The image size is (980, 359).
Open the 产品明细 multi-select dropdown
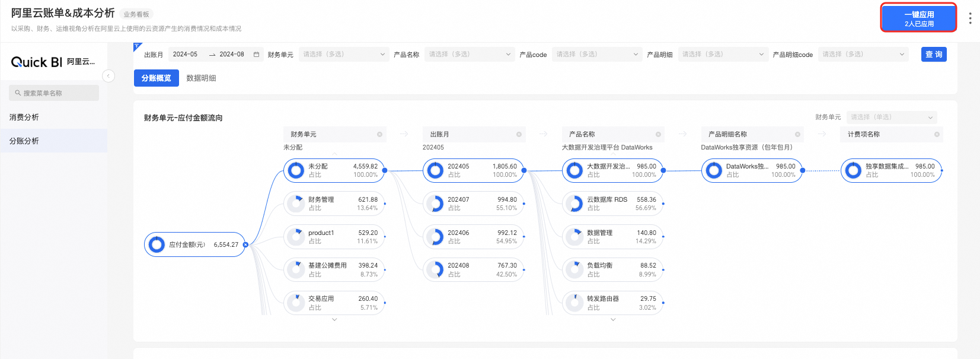point(723,54)
